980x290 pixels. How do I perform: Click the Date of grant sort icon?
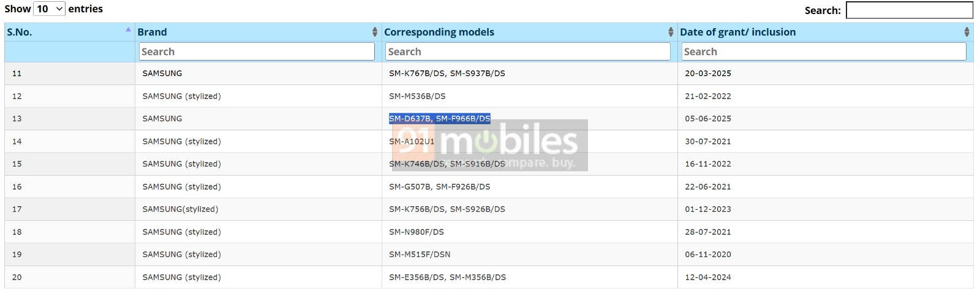966,32
